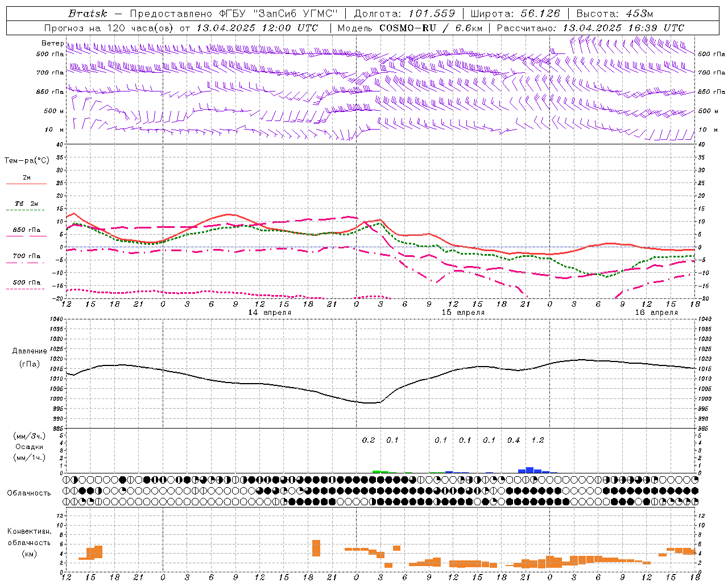728x582 pixels.
Task: Select the Давление panel label
Action: [x=30, y=351]
